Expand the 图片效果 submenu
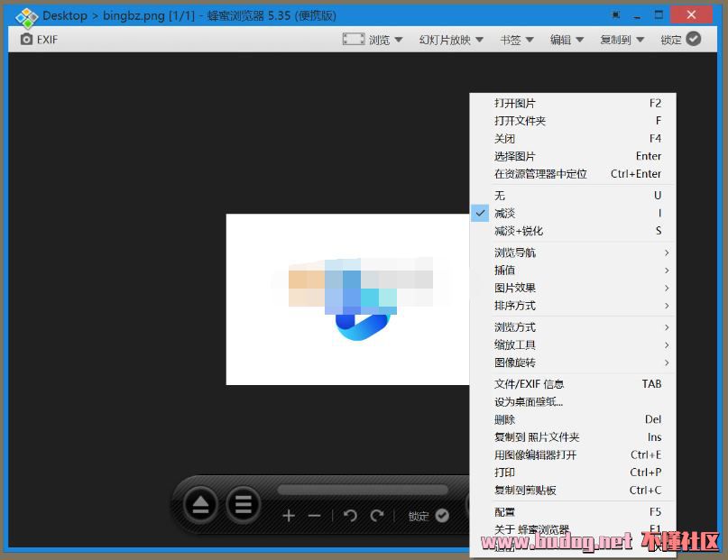728x560 pixels. [573, 288]
